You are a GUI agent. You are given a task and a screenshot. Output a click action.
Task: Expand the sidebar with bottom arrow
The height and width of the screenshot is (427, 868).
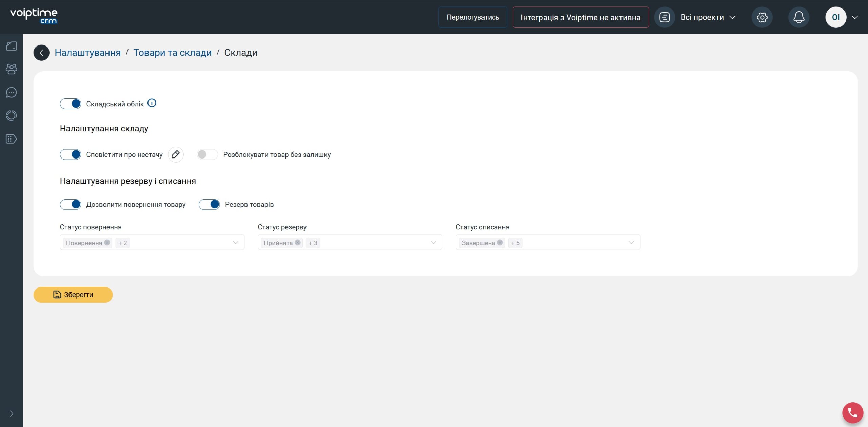coord(12,413)
